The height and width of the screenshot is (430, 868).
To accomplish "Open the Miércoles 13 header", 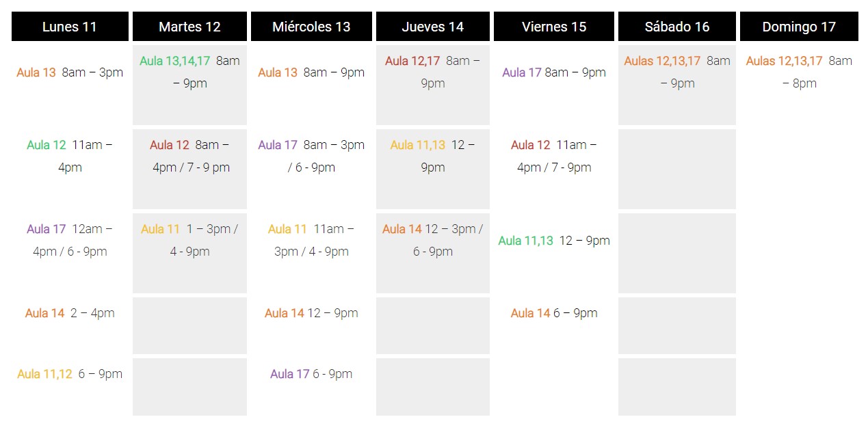I will [x=311, y=27].
